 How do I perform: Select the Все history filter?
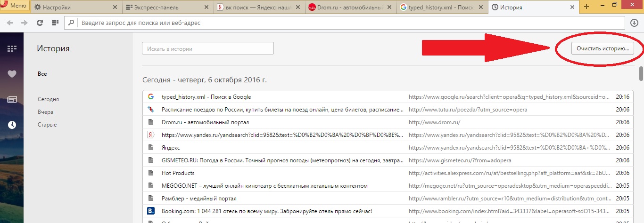(42, 74)
